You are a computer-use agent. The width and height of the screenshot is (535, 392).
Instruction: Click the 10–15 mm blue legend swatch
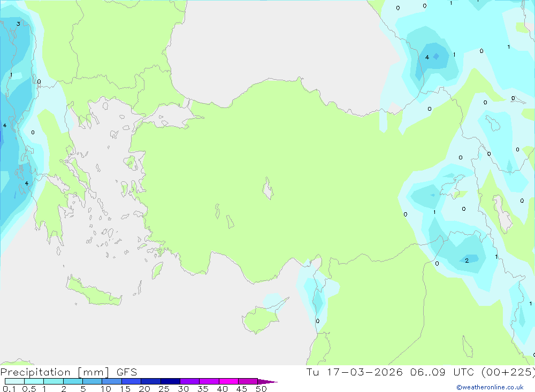pos(112,381)
